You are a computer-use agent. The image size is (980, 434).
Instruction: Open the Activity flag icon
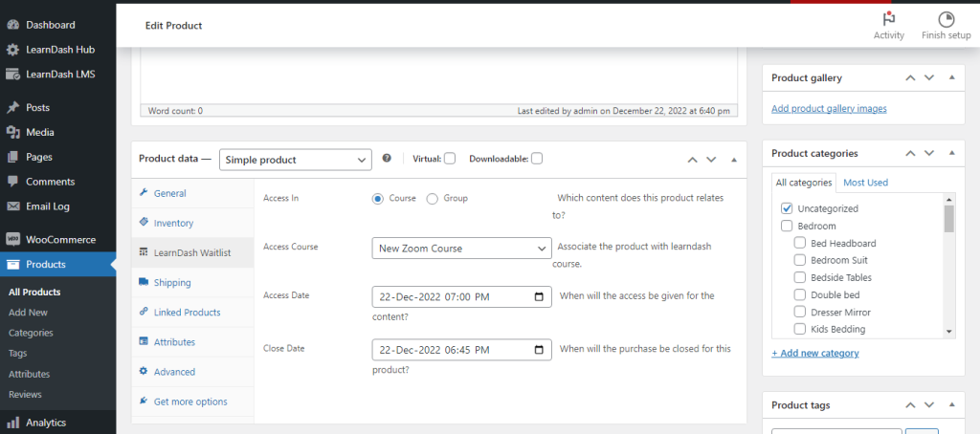tap(889, 17)
